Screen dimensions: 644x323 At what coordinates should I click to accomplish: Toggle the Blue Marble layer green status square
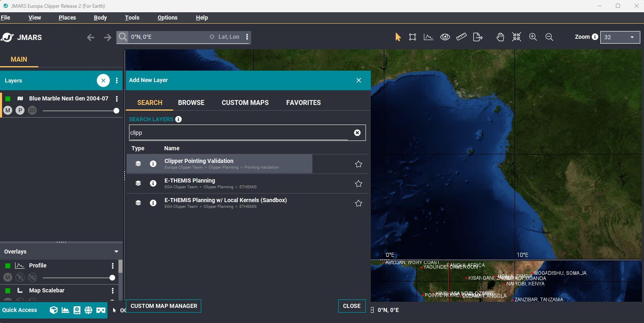coord(8,98)
